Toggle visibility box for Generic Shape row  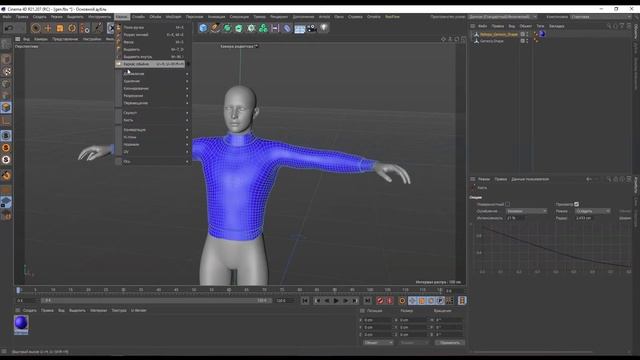point(522,41)
